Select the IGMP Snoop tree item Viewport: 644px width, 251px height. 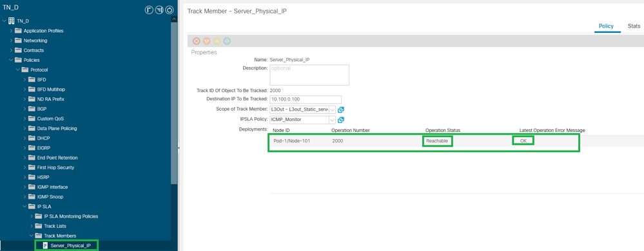pyautogui.click(x=50, y=197)
